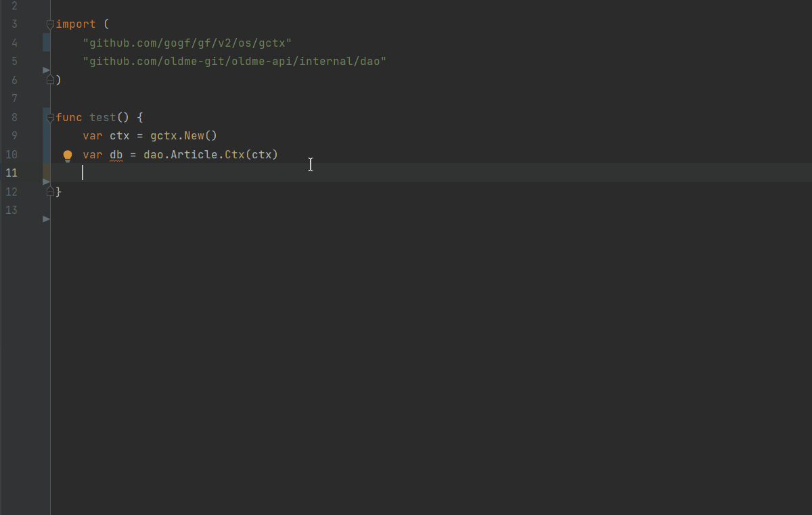The image size is (812, 515).
Task: Click deleted-lines triangle marker below line 13
Action: (46, 219)
